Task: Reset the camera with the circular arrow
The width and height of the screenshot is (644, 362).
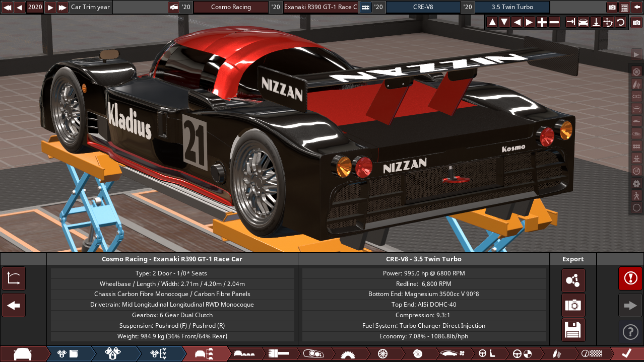Action: (620, 22)
